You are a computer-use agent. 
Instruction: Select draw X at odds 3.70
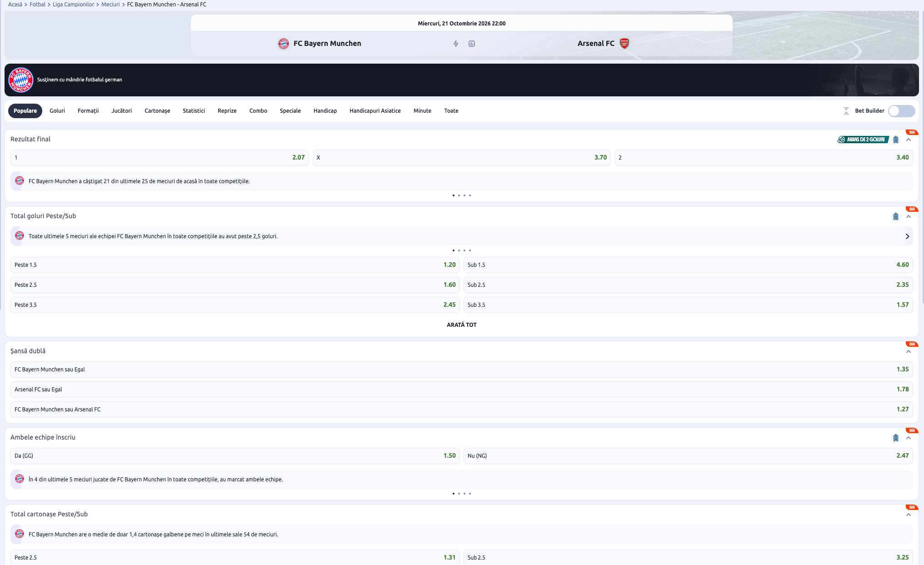[x=462, y=158]
